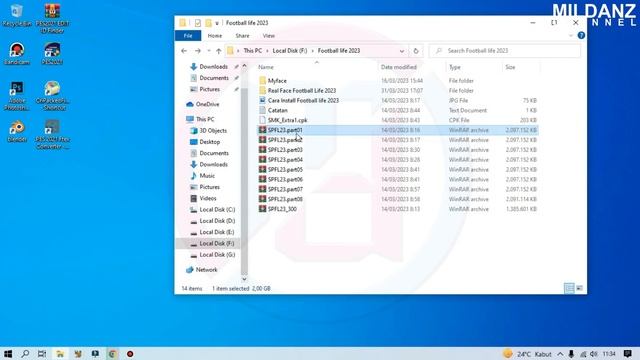Select the PES2021 desktop shortcut
The width and height of the screenshot is (640, 360).
click(x=52, y=53)
